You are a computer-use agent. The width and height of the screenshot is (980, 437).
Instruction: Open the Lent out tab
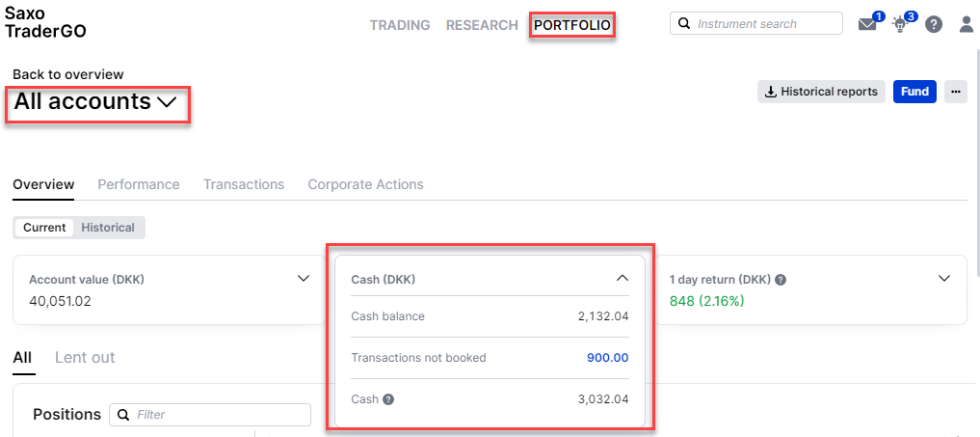[x=85, y=358]
